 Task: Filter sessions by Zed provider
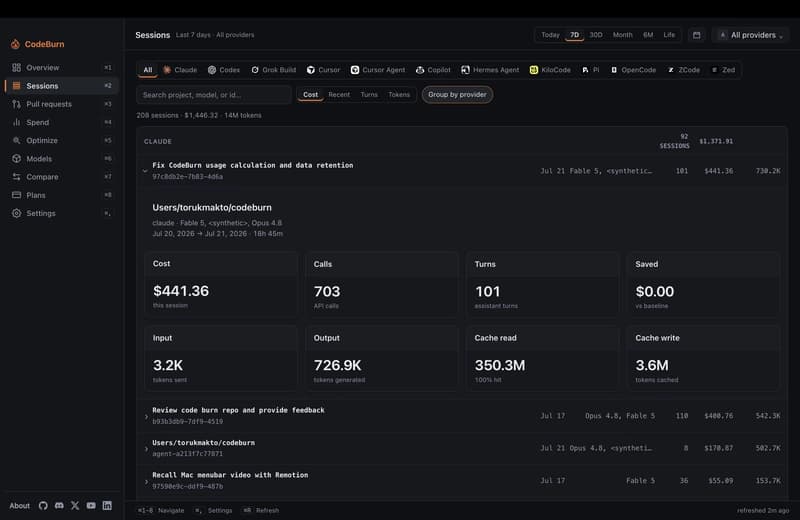pos(723,70)
